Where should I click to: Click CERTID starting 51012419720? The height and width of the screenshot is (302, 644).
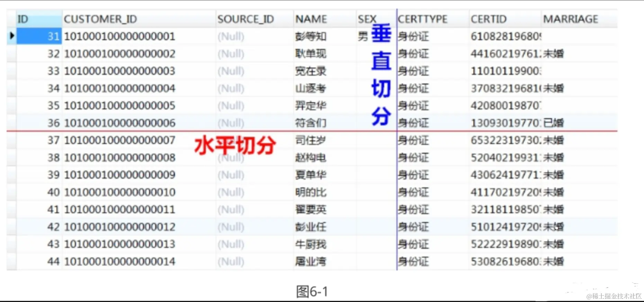[506, 227]
